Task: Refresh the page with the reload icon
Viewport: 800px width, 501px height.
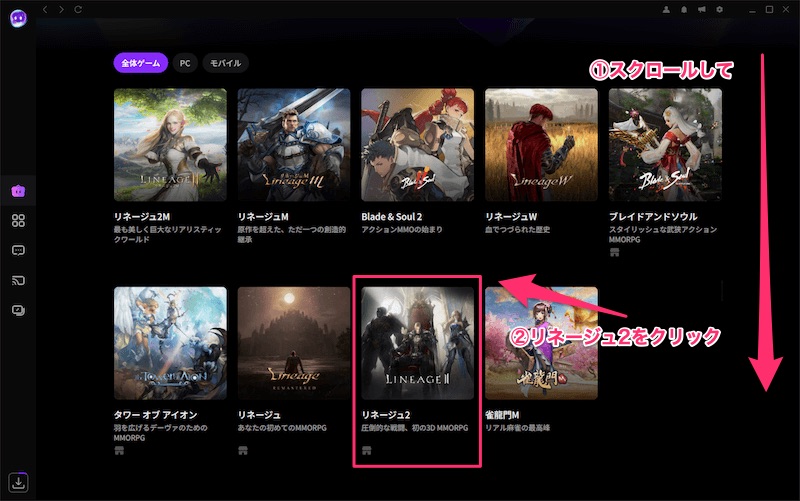Action: tap(78, 9)
